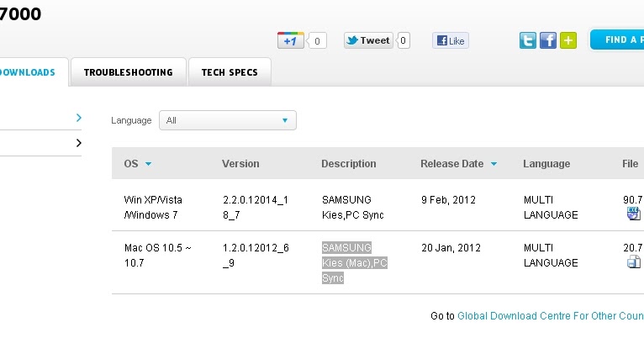Click the Mac OS 10.5 ~ 10.7 cell
644x338 pixels.
158,256
